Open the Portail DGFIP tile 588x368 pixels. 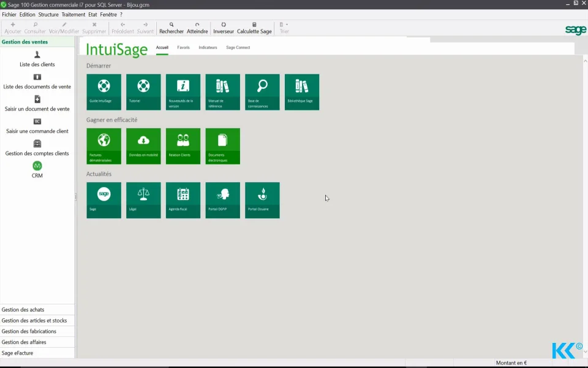tap(223, 200)
